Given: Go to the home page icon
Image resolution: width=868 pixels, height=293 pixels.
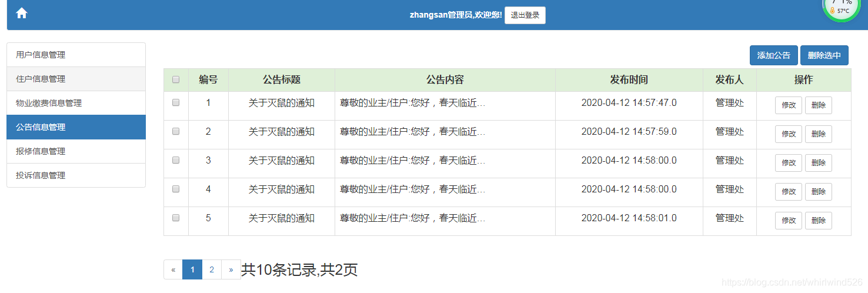Looking at the screenshot, I should (x=22, y=13).
